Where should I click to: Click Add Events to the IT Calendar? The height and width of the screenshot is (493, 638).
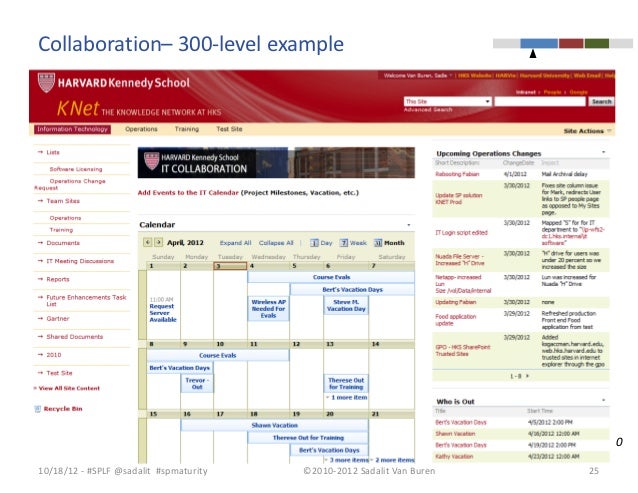(x=188, y=193)
